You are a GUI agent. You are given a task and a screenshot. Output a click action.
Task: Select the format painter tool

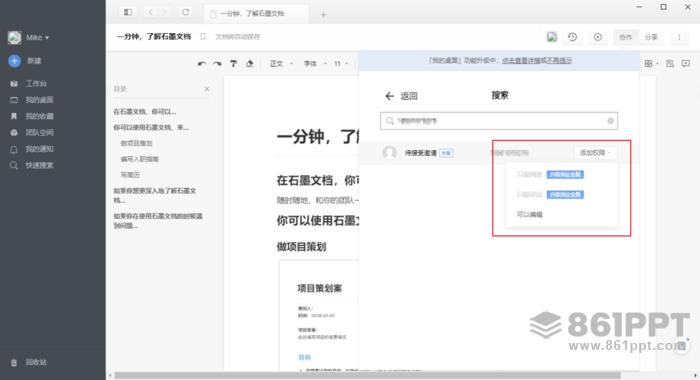233,64
